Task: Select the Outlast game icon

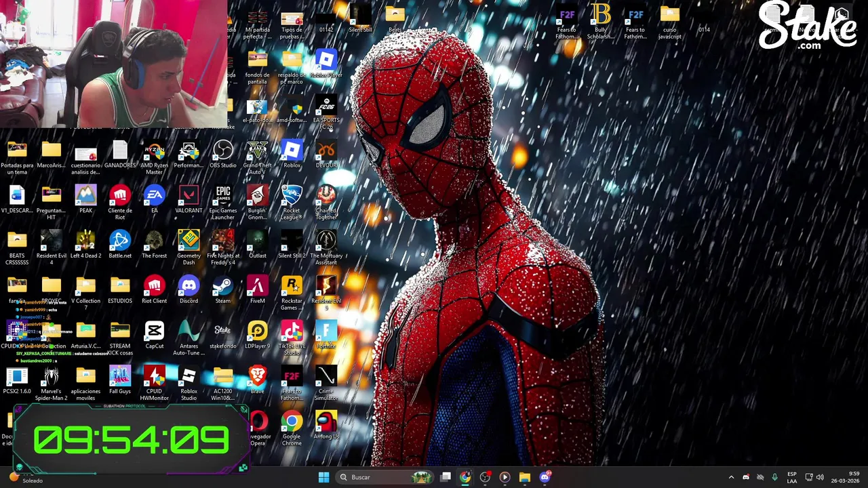Action: tap(258, 245)
